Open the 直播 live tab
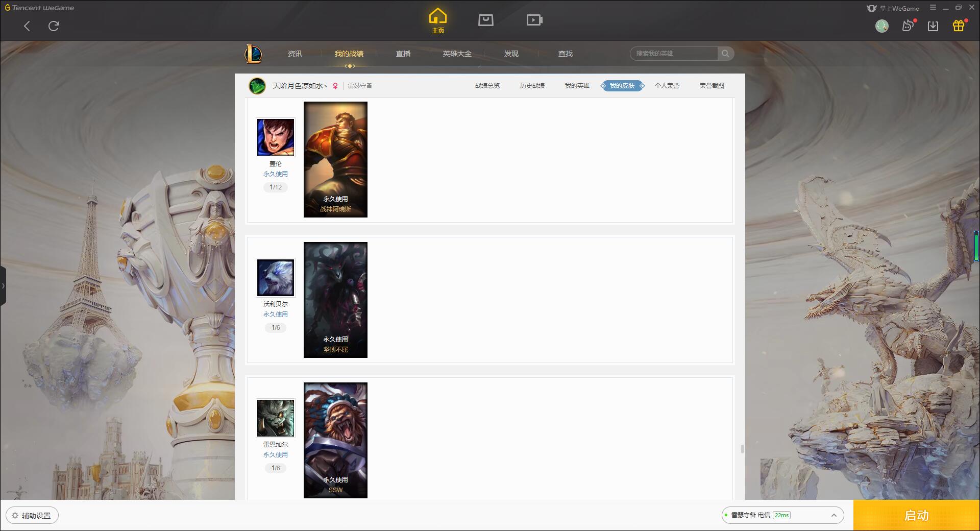 [403, 54]
